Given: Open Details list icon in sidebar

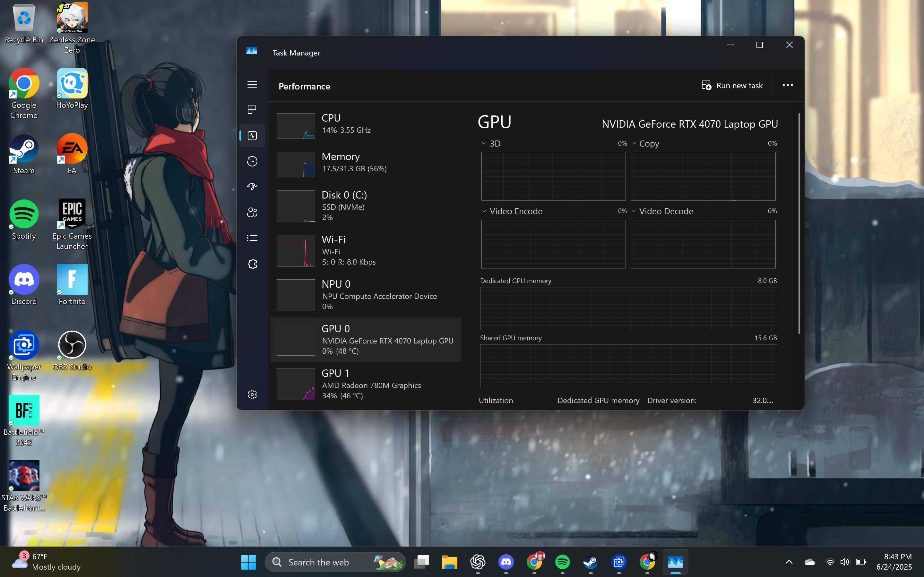Looking at the screenshot, I should (252, 238).
